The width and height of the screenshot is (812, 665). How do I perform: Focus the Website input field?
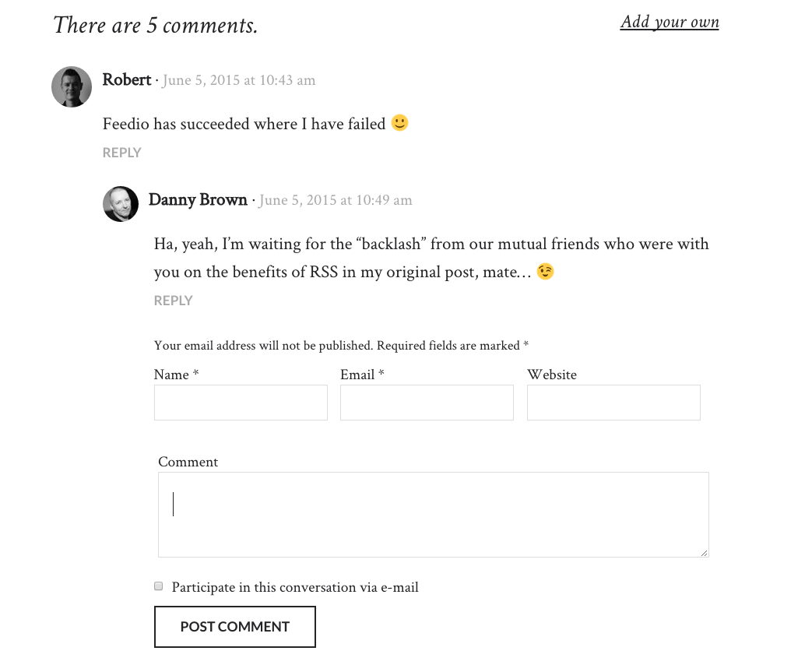coord(613,403)
